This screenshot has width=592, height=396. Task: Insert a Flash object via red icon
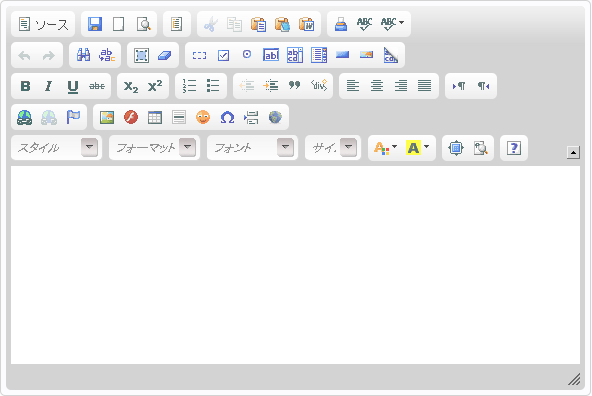[131, 117]
